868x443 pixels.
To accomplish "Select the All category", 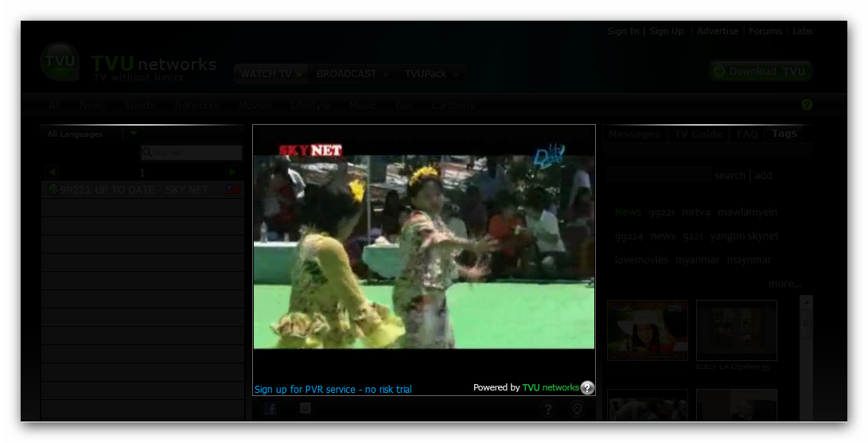I will 54,105.
